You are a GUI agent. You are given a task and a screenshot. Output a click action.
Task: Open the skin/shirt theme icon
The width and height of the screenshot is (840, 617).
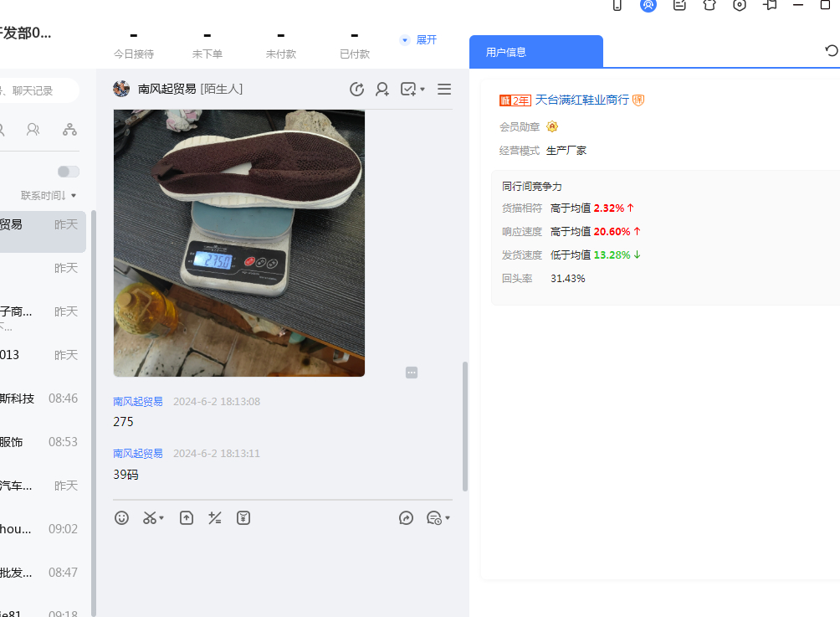coord(709,5)
